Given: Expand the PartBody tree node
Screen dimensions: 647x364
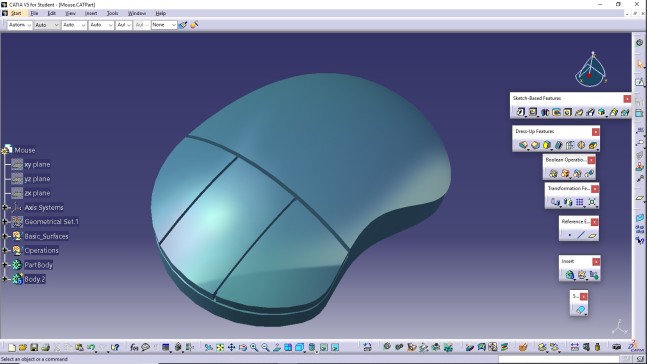Looking at the screenshot, I should pyautogui.click(x=5, y=265).
